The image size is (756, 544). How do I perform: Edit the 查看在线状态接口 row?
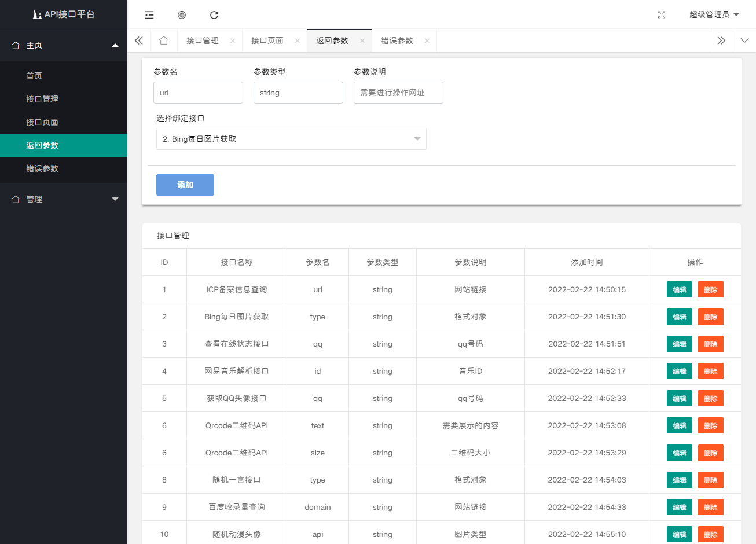pyautogui.click(x=680, y=344)
